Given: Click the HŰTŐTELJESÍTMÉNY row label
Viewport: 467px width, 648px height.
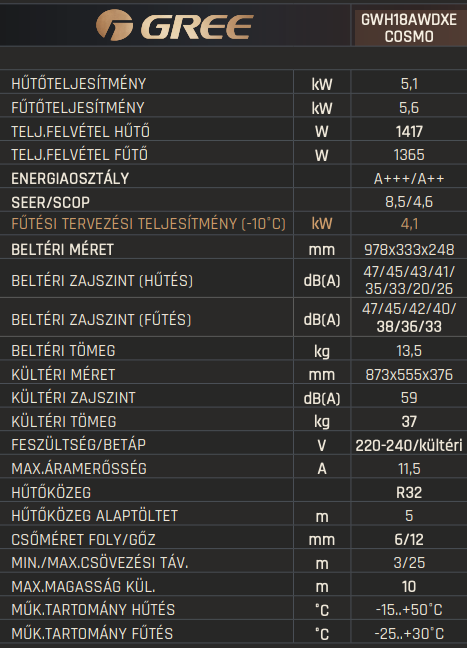Looking at the screenshot, I should (x=79, y=83).
